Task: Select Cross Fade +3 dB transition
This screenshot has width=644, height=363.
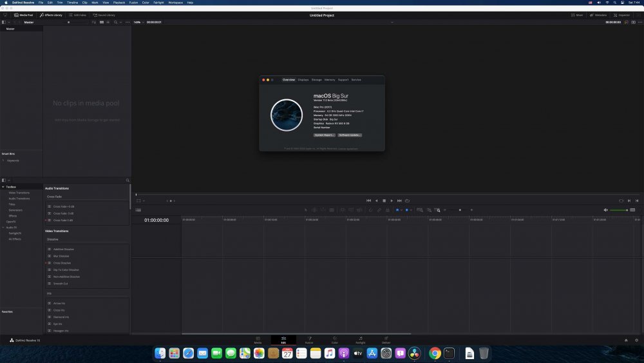Action: pos(64,207)
